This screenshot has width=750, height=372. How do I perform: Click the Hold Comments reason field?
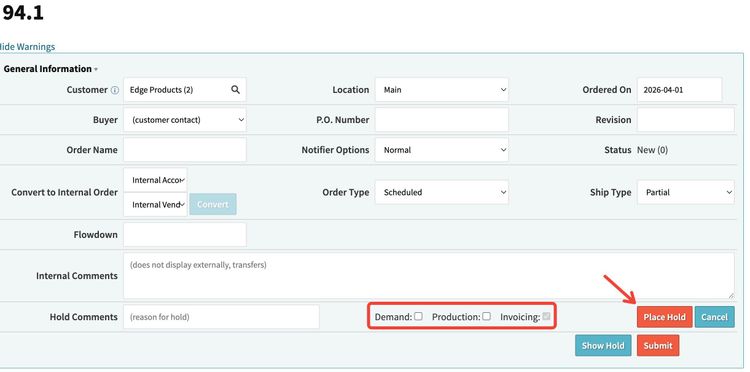coord(221,317)
